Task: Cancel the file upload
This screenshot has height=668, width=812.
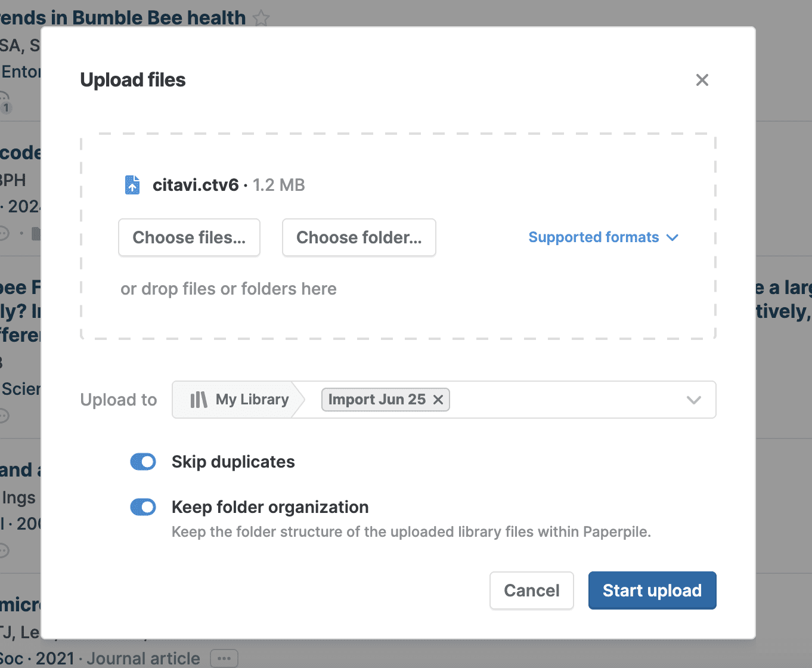Action: click(531, 590)
